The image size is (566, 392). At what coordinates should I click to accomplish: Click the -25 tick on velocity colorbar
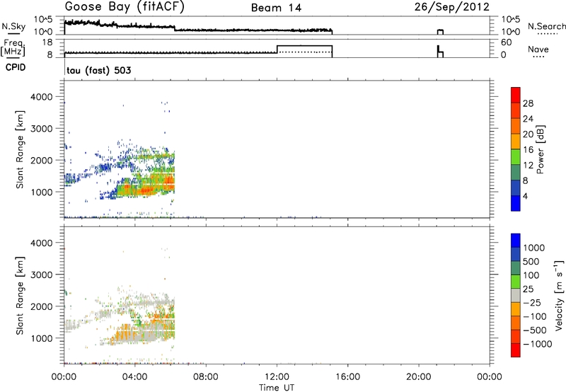pos(532,302)
